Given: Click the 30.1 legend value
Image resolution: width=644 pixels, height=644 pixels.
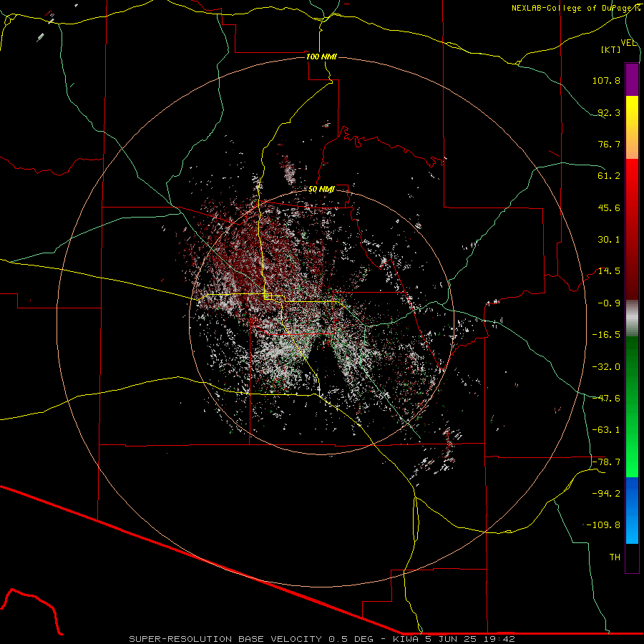Looking at the screenshot, I should [609, 240].
